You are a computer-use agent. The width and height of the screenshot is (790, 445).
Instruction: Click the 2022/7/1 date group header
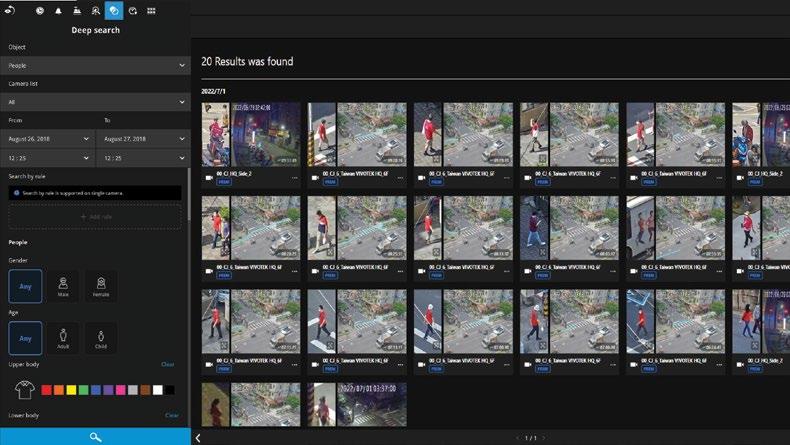tap(213, 91)
